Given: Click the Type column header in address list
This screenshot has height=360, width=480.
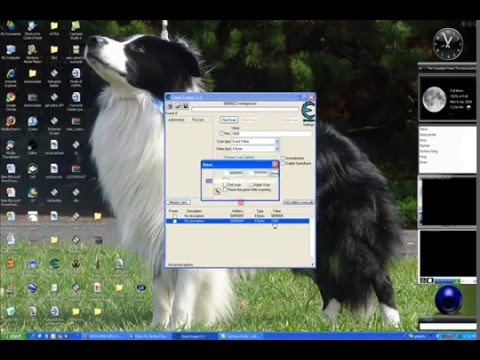Looking at the screenshot, I should coord(260,211).
